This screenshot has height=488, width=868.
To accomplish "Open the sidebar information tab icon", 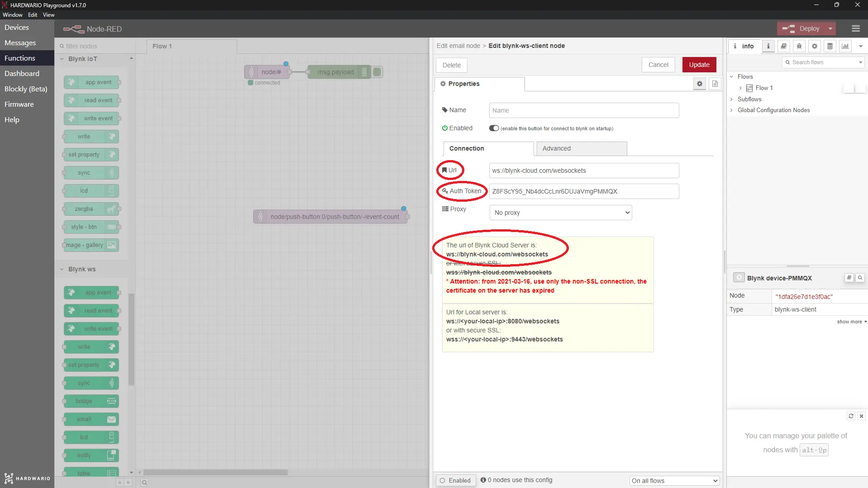I will pyautogui.click(x=768, y=46).
